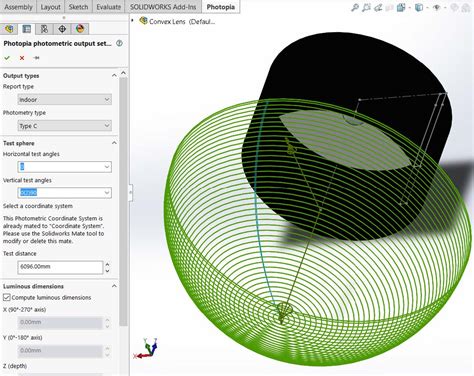474x376 pixels.
Task: Click the Y (0°-180° axis) value field
Action: 60,350
